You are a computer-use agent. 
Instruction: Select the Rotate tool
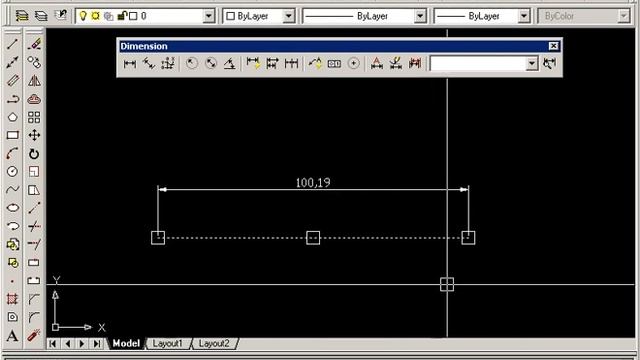34,153
